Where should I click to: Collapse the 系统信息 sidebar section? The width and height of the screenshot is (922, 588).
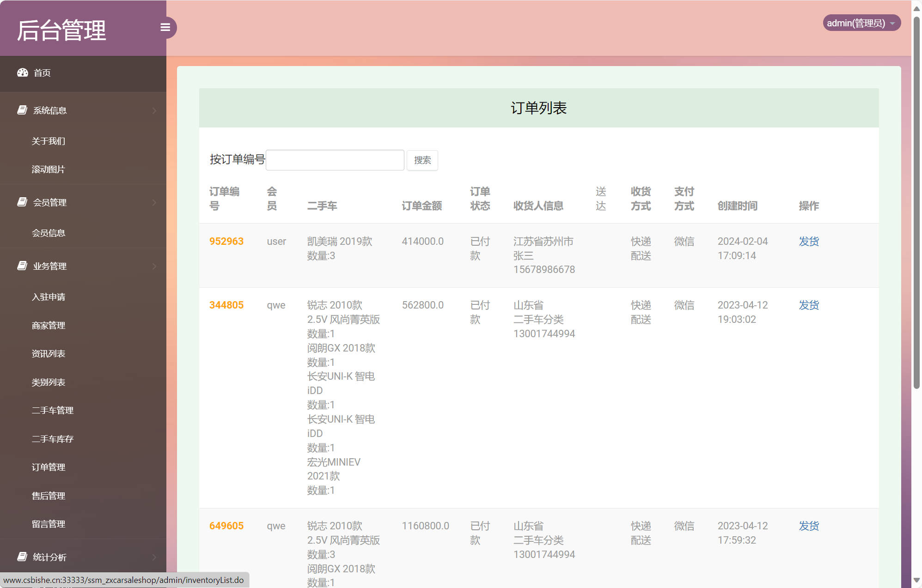pos(154,110)
